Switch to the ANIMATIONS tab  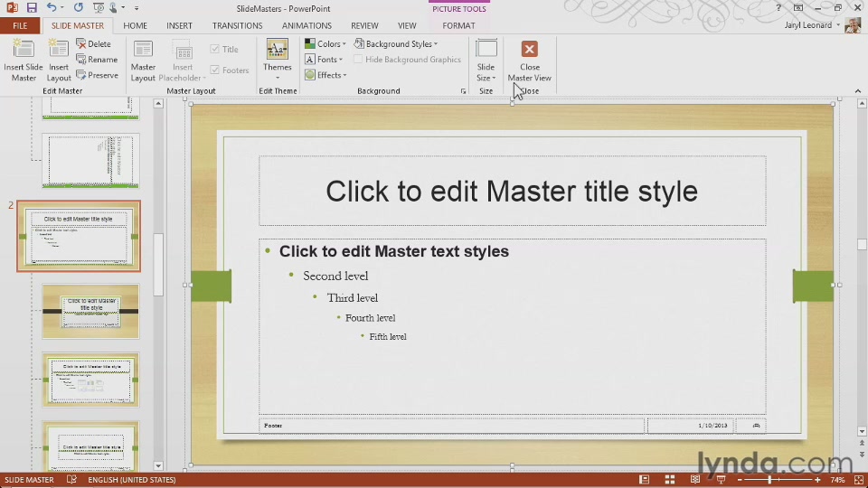pos(307,25)
